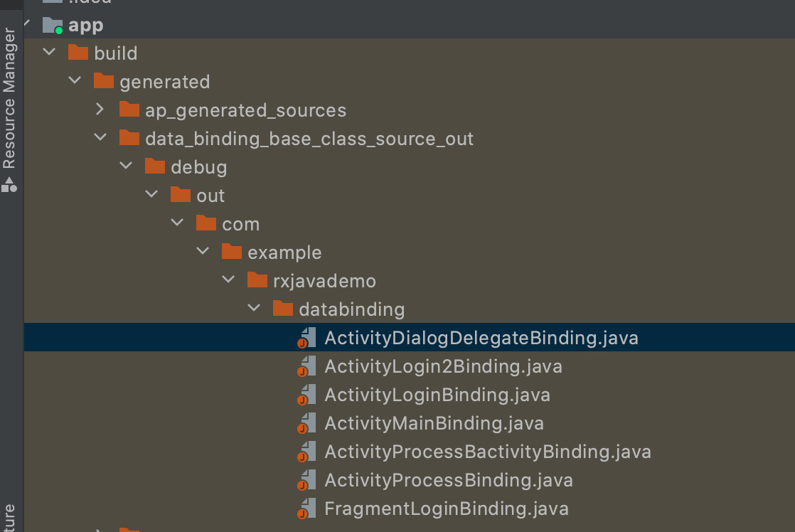Click the highlighted ActivityDialogDelegateBinding.java row
This screenshot has height=532, width=795.
[481, 337]
